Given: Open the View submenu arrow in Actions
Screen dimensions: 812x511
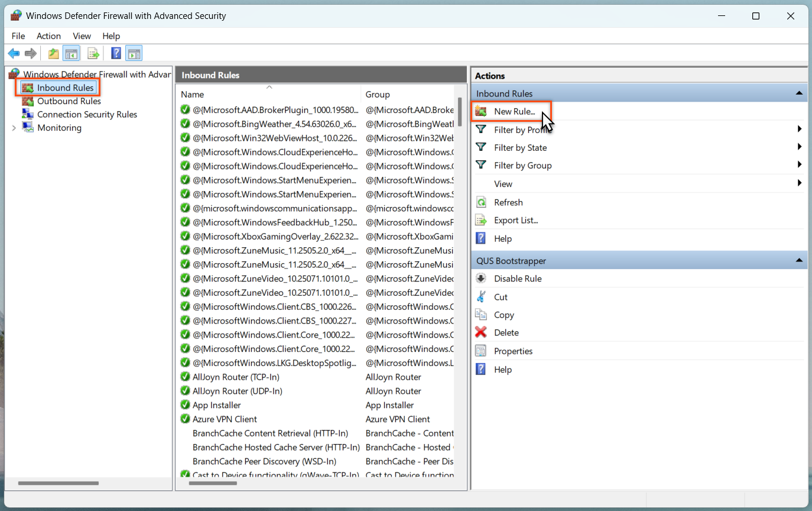Looking at the screenshot, I should coord(800,183).
